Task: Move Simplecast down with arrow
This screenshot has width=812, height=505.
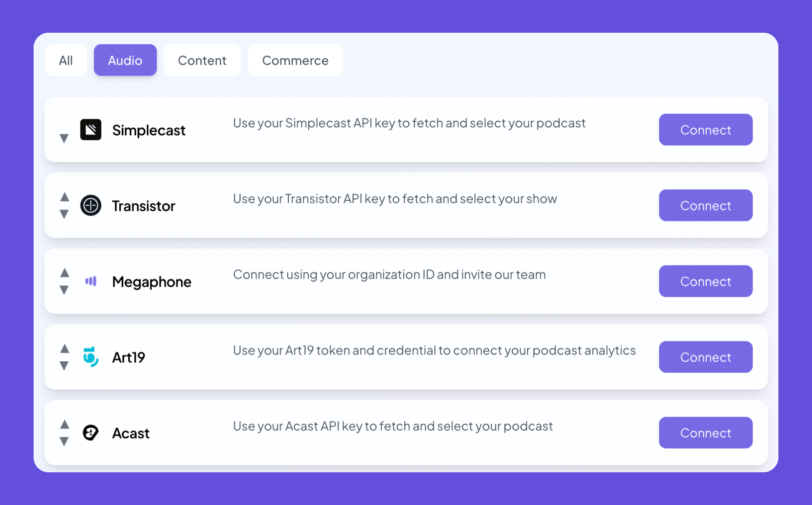Action: [x=65, y=138]
